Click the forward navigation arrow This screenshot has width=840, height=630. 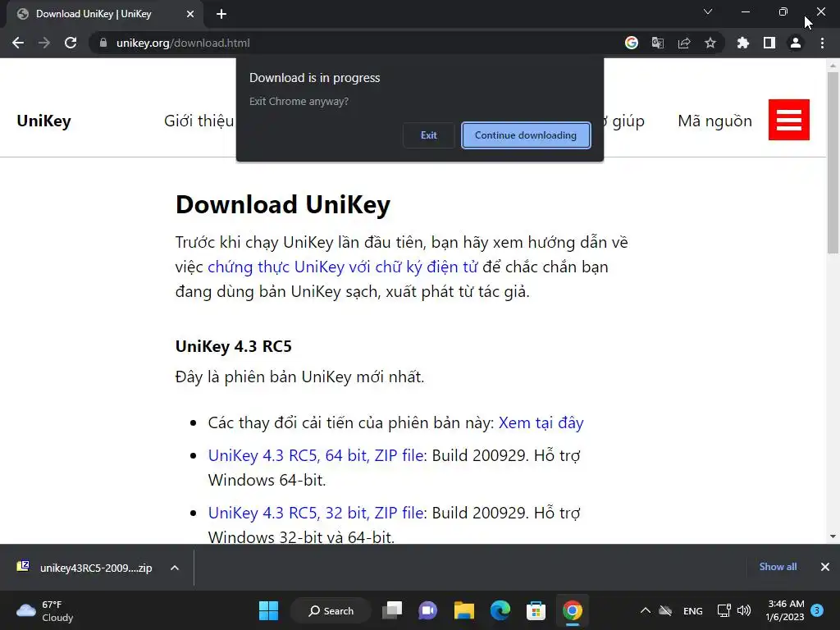point(44,43)
